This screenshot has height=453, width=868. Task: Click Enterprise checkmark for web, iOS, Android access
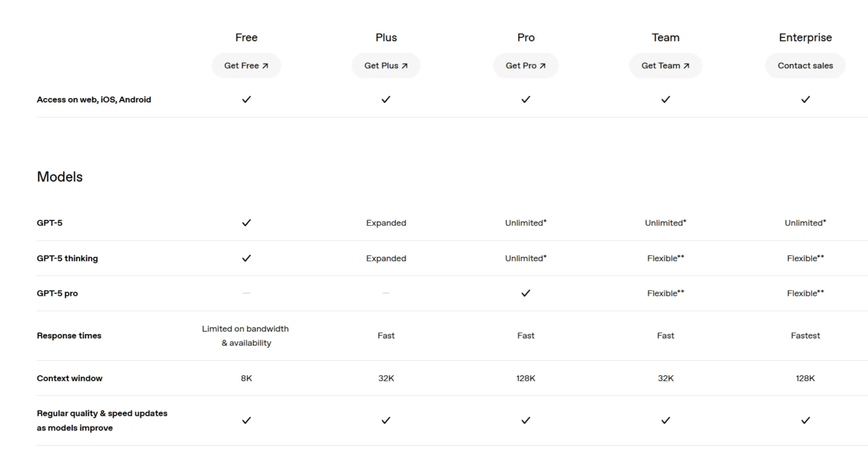click(805, 99)
